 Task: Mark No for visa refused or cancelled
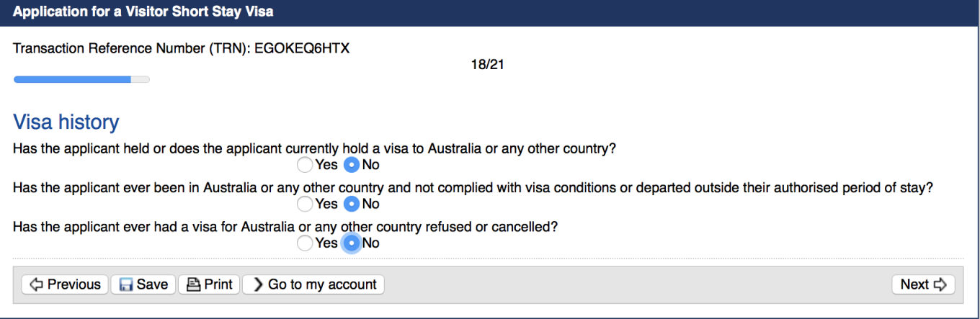click(x=351, y=243)
